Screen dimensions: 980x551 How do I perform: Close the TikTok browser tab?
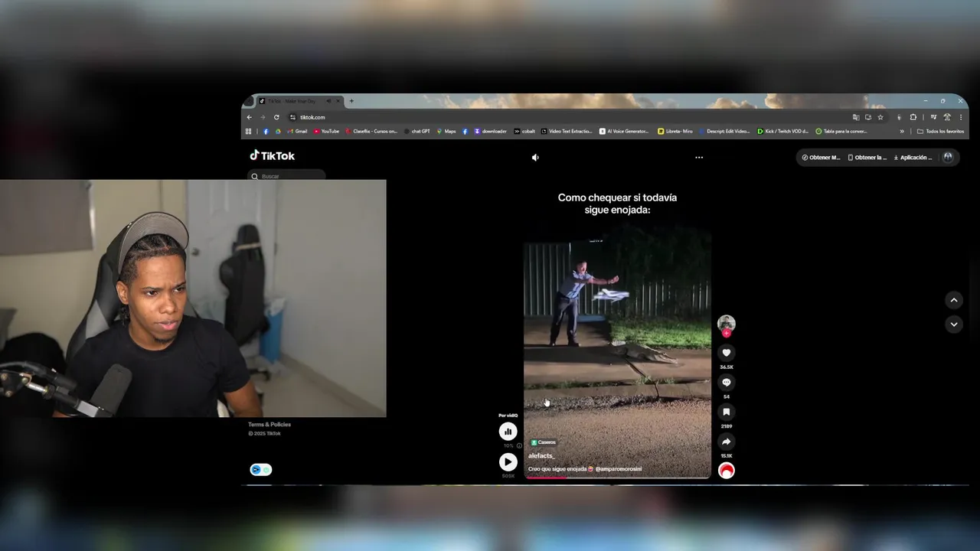click(x=338, y=101)
